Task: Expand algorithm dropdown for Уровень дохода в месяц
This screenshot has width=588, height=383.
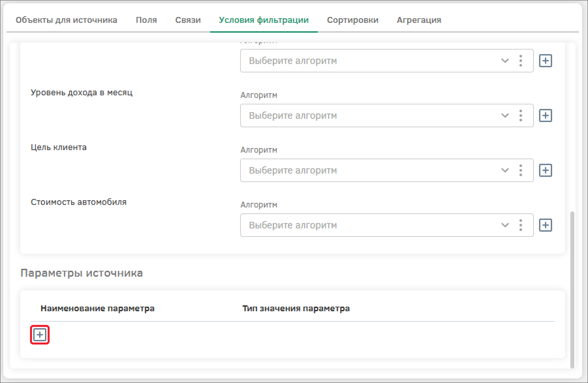Action: (x=505, y=115)
